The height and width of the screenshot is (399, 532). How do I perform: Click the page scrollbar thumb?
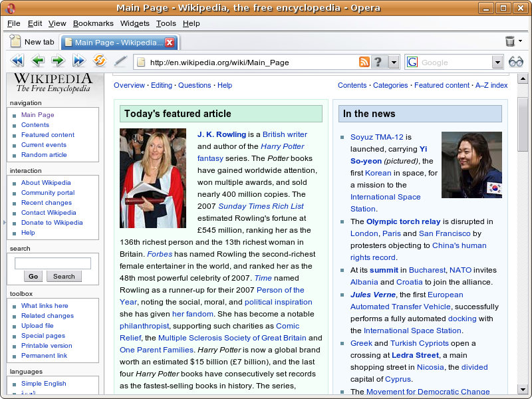pos(523,124)
